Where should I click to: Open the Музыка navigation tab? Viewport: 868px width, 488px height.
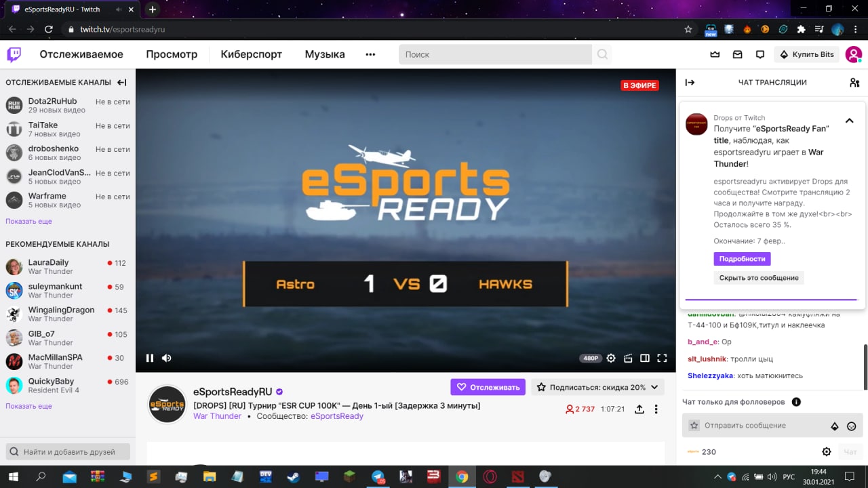click(x=325, y=54)
